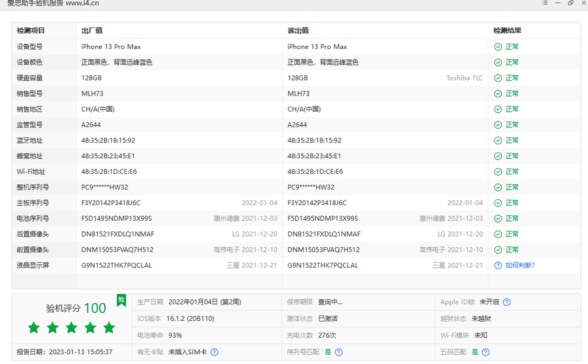The image size is (588, 364).
Task: Click the production date 2022年01月04日 (第2周)
Action: 204,302
